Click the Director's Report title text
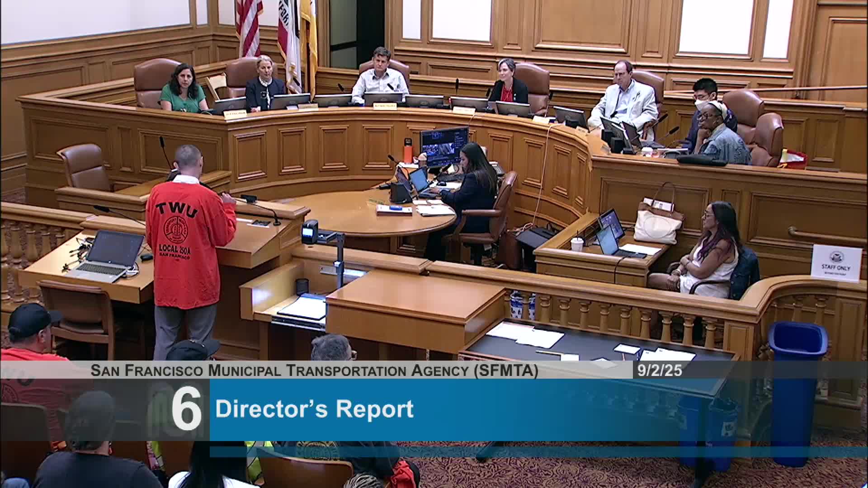The width and height of the screenshot is (868, 488). pyautogui.click(x=314, y=409)
